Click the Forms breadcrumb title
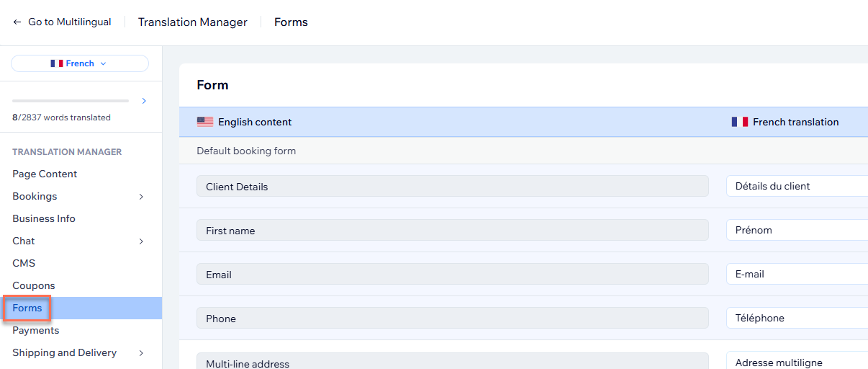This screenshot has height=369, width=868. (291, 22)
